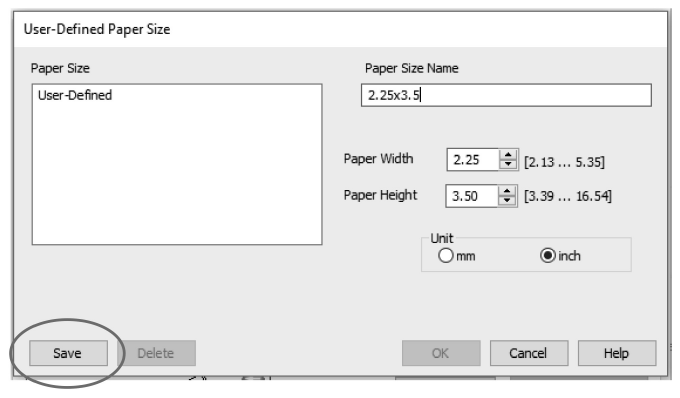Viewport: 680px width, 398px height.
Task: Click the Paper Height label
Action: [x=380, y=195]
